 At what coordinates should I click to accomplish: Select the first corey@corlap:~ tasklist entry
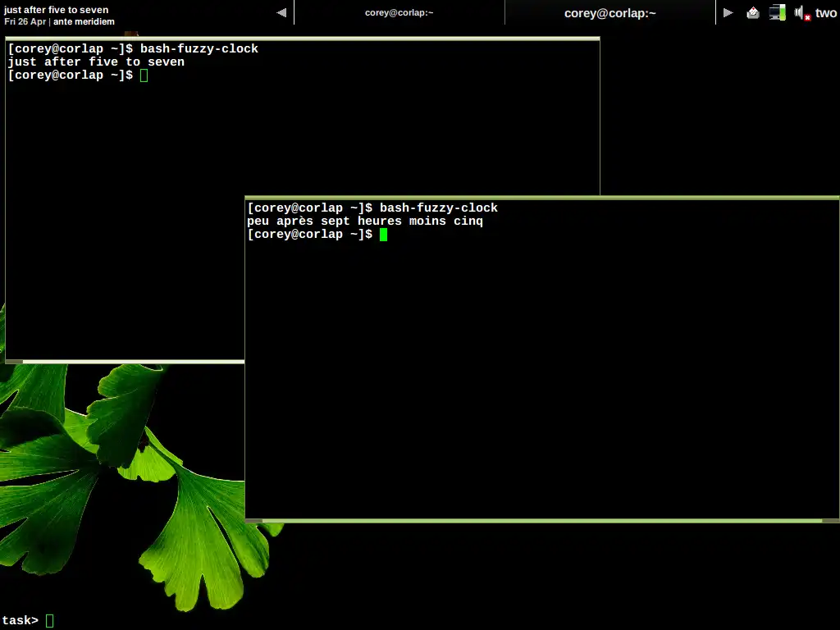[x=399, y=13]
